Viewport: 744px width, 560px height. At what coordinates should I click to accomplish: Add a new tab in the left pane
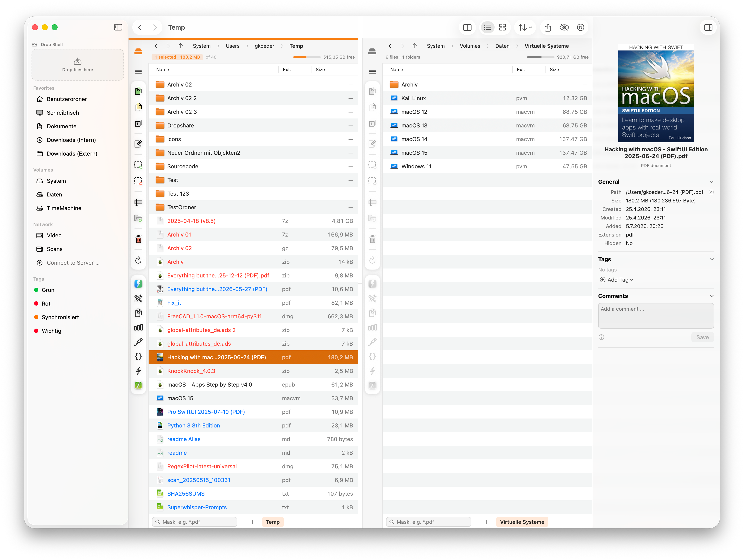(252, 522)
